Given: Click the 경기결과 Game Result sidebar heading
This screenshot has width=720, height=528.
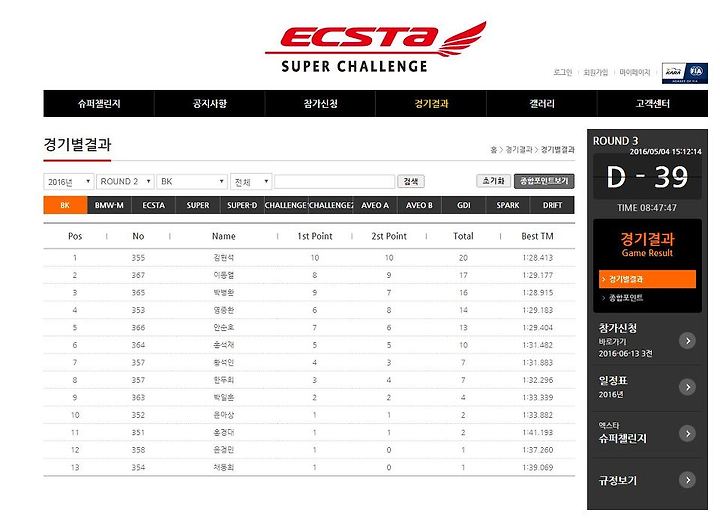Looking at the screenshot, I should 647,245.
